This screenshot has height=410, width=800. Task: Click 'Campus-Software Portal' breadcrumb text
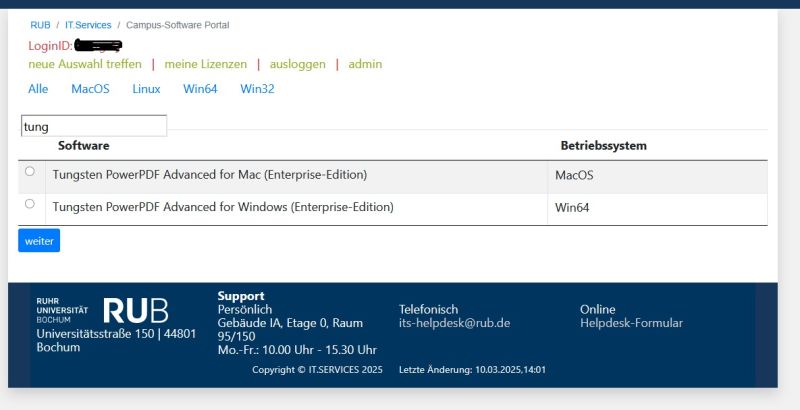(x=178, y=25)
